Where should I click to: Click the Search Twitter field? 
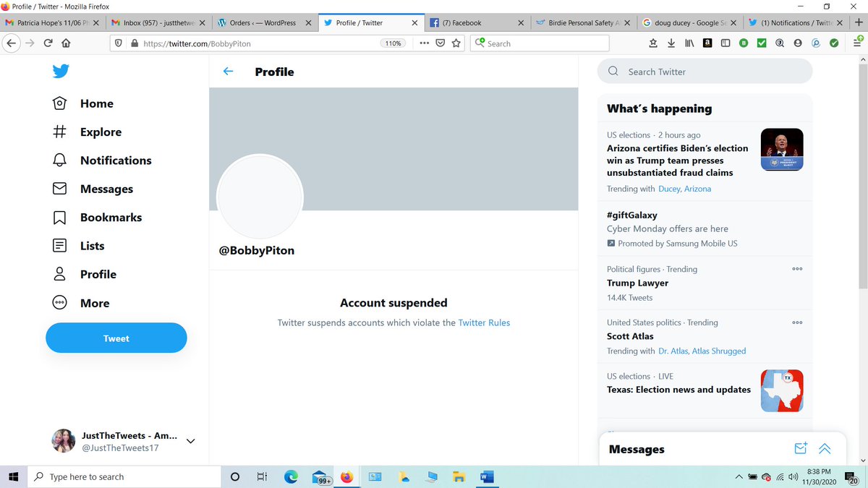pyautogui.click(x=705, y=72)
